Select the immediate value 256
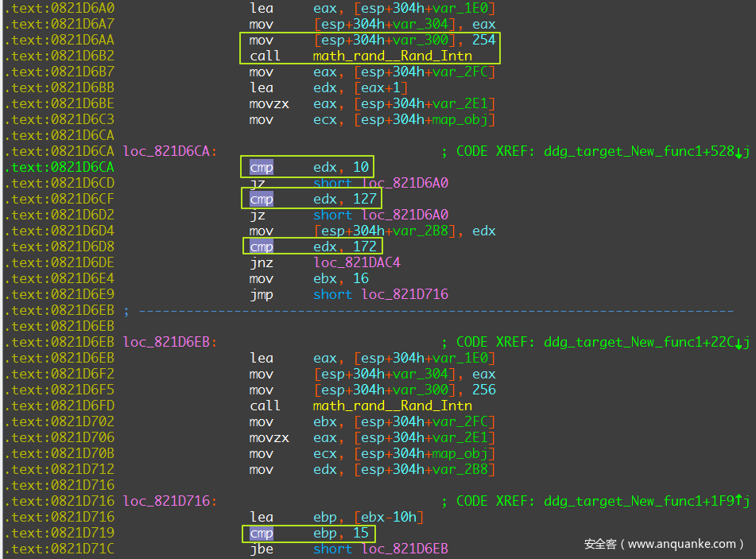This screenshot has width=756, height=559. [x=483, y=390]
